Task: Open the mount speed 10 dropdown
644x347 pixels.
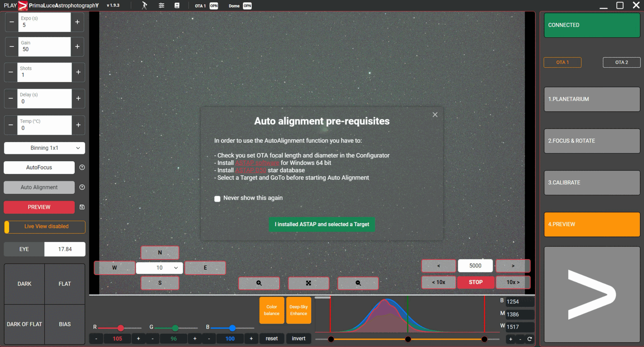Action: coord(159,268)
